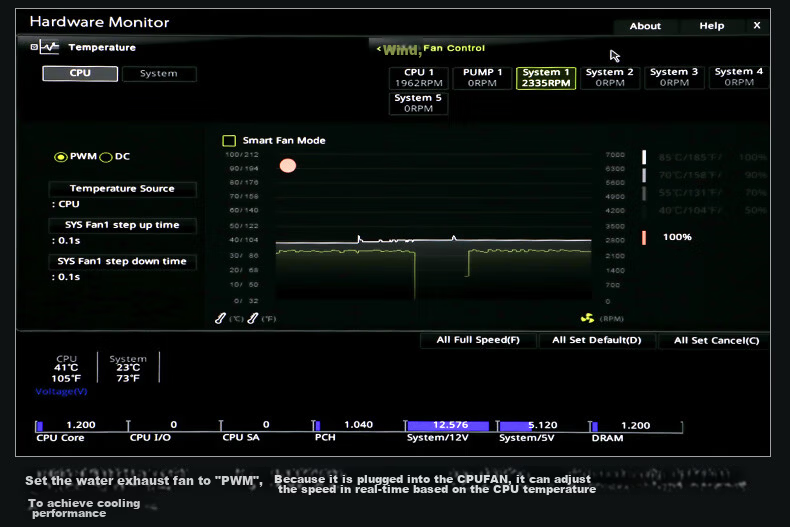Click the 0.1s step up time value
The image size is (790, 527).
(66, 241)
